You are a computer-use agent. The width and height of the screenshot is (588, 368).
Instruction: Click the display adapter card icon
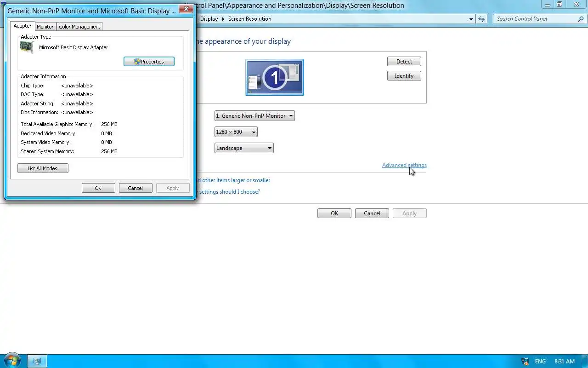click(x=27, y=47)
